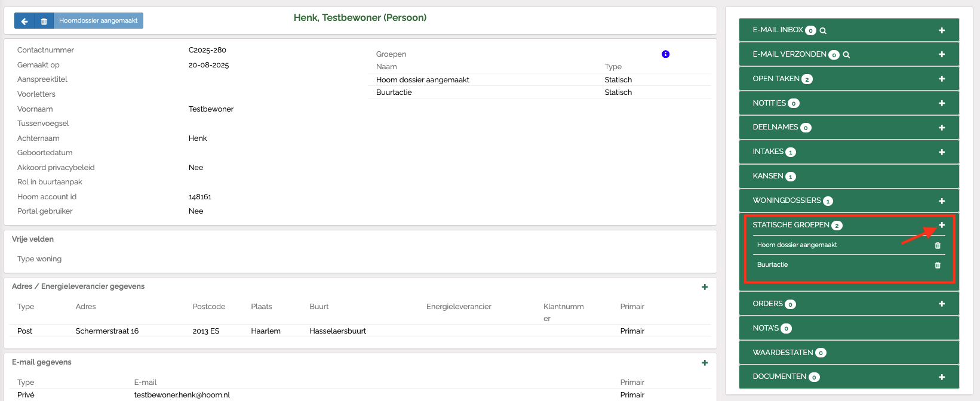Expand the Woningdossiers panel
This screenshot has height=401, width=980.
pos(787,200)
